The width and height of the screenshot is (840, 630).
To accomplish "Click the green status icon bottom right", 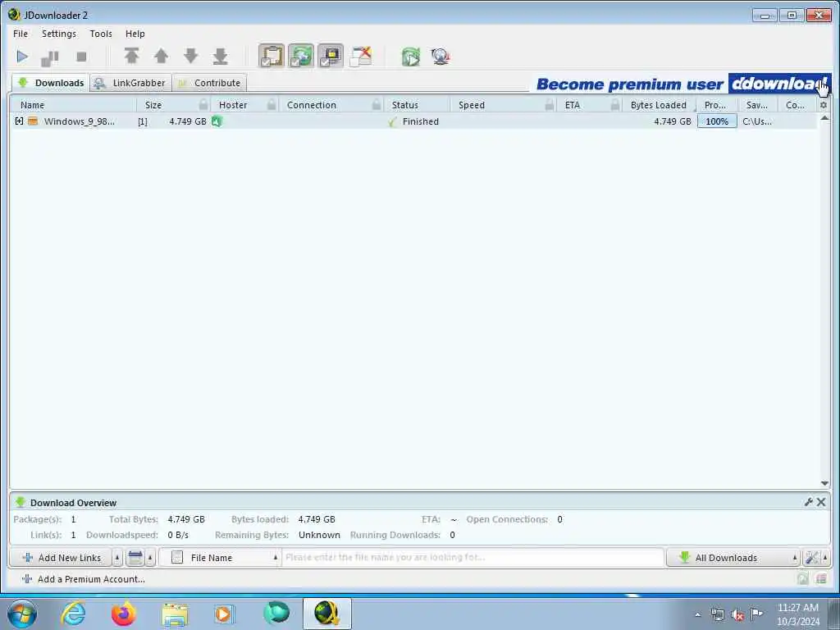I will [x=802, y=578].
